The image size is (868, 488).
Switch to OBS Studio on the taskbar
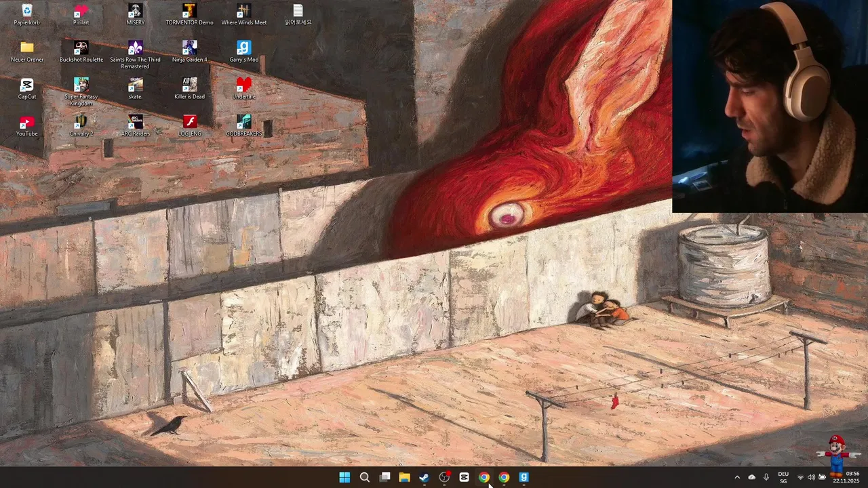tap(444, 477)
